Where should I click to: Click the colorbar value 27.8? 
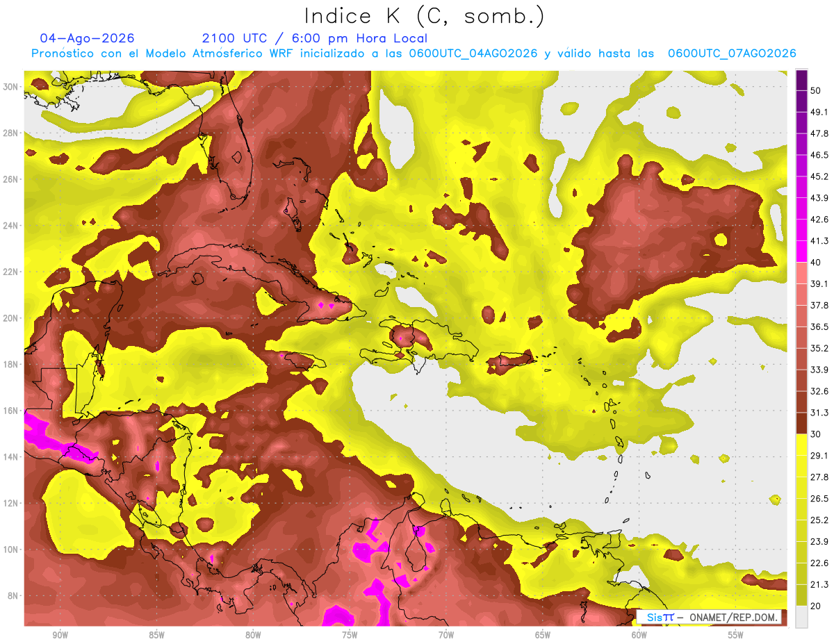click(x=819, y=477)
